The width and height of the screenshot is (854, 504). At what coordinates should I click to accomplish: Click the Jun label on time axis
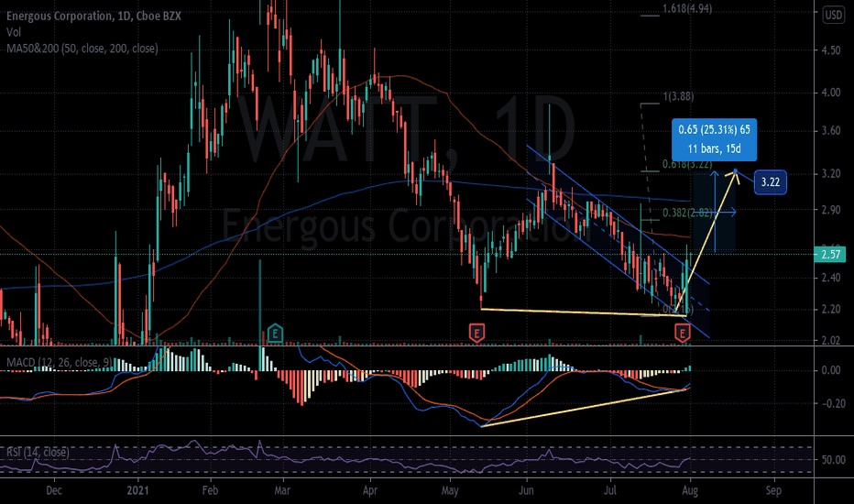(526, 490)
